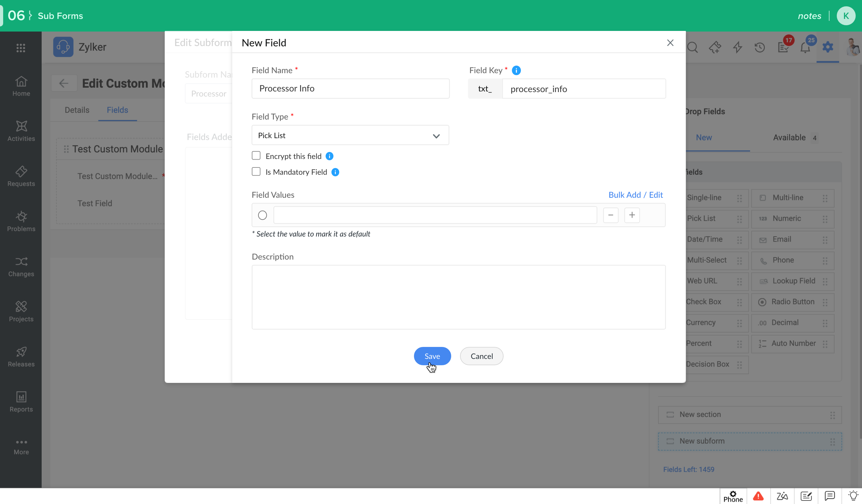Click the red alert icon in bottom bar
The width and height of the screenshot is (862, 504).
758,496
